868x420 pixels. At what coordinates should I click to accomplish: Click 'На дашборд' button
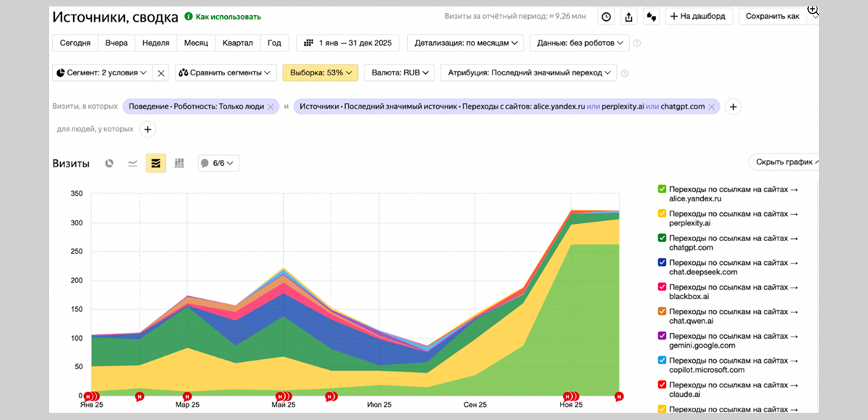pyautogui.click(x=699, y=17)
